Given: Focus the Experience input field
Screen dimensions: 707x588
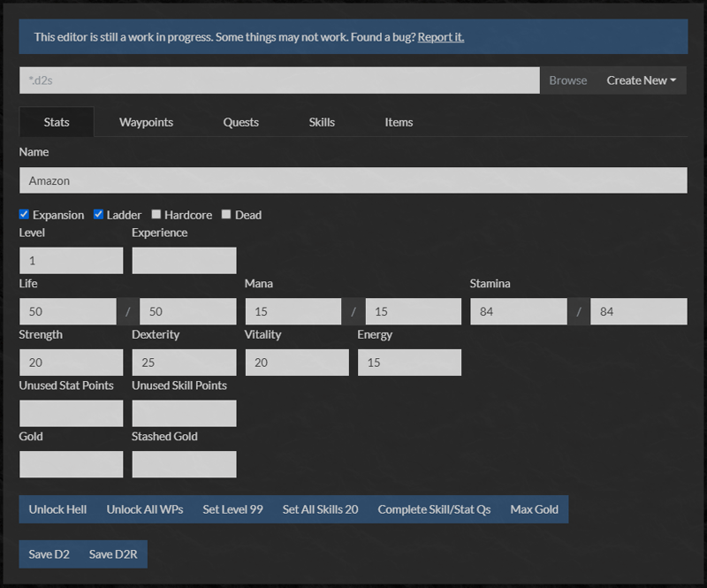Looking at the screenshot, I should tap(184, 260).
